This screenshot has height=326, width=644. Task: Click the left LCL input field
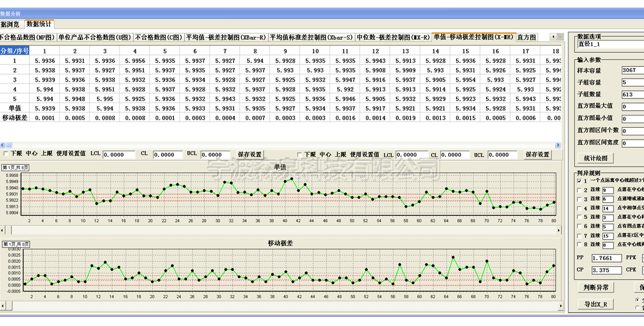[120, 155]
